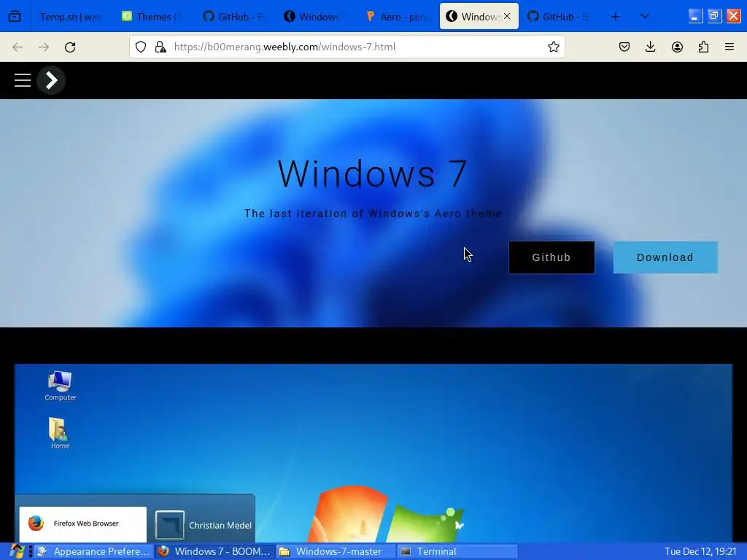Screen dimensions: 747x560
Task: Go forward to the next page
Action: (44, 47)
